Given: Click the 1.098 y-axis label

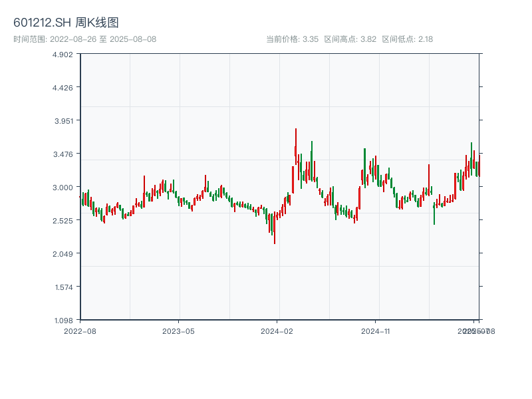Looking at the screenshot, I should tap(63, 321).
